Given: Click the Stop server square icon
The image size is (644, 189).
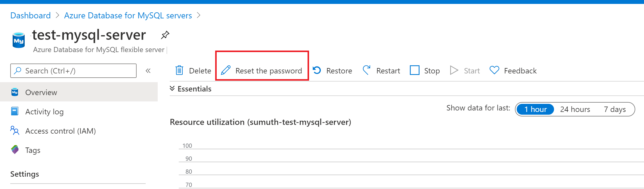Looking at the screenshot, I should click(x=414, y=70).
